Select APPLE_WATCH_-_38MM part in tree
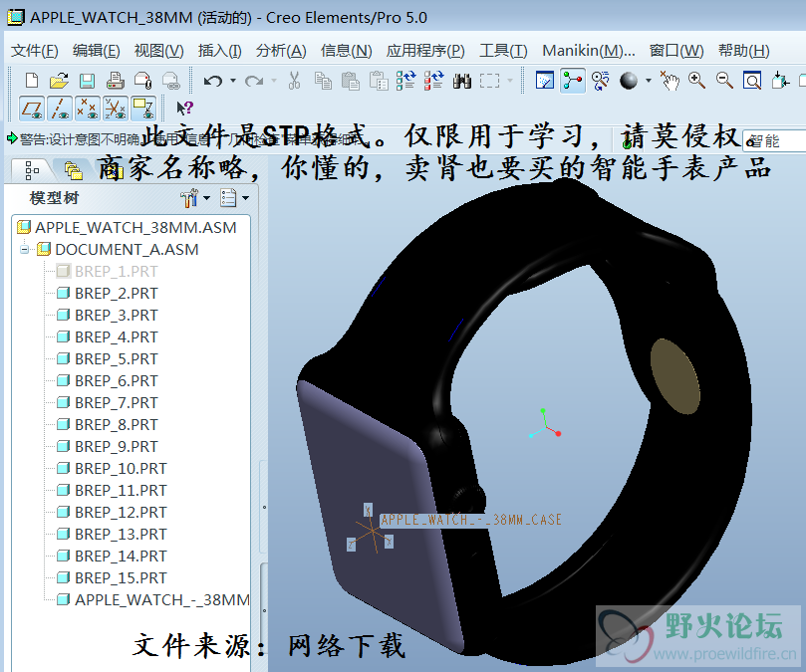The height and width of the screenshot is (672, 806). point(152,600)
